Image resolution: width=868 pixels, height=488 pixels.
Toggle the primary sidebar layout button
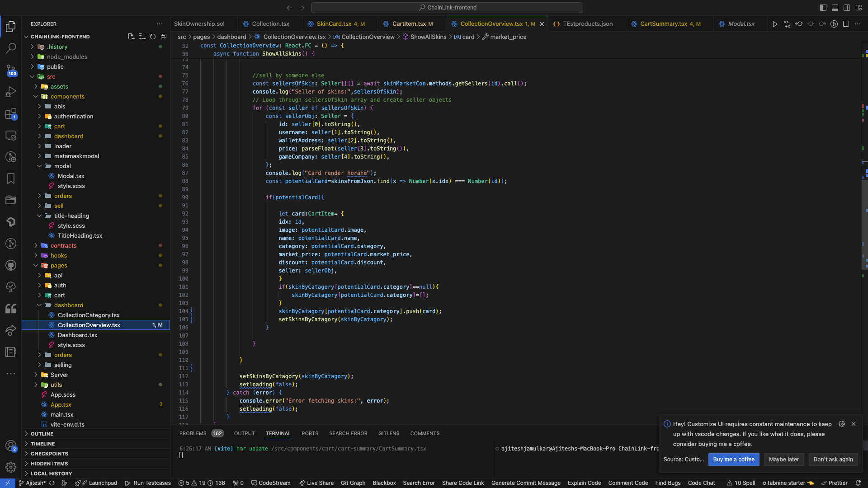(823, 8)
